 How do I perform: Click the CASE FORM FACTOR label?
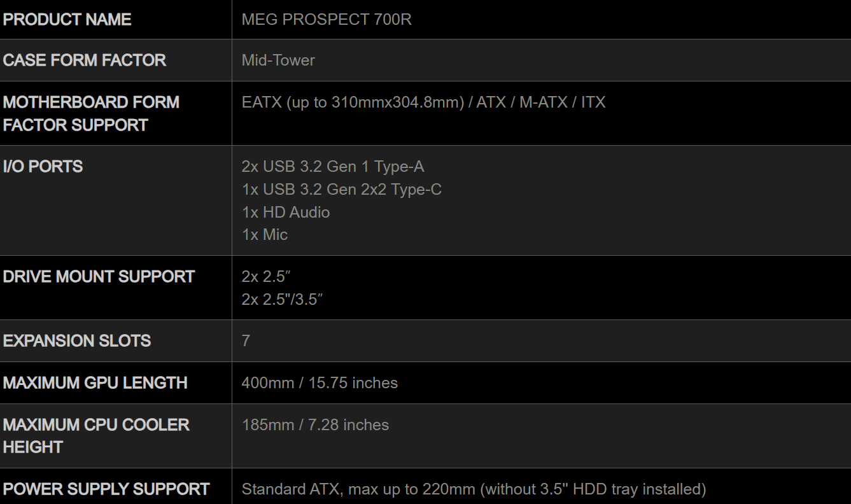(x=84, y=60)
